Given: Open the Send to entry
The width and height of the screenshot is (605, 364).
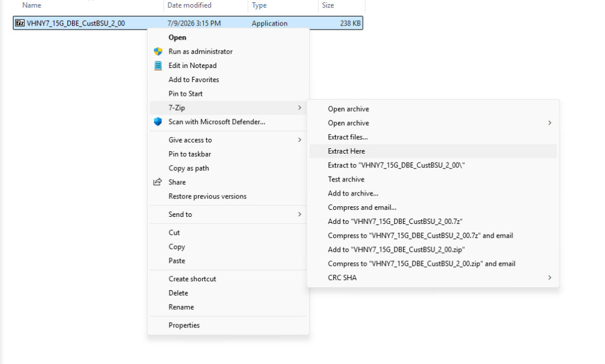Looking at the screenshot, I should (x=229, y=214).
